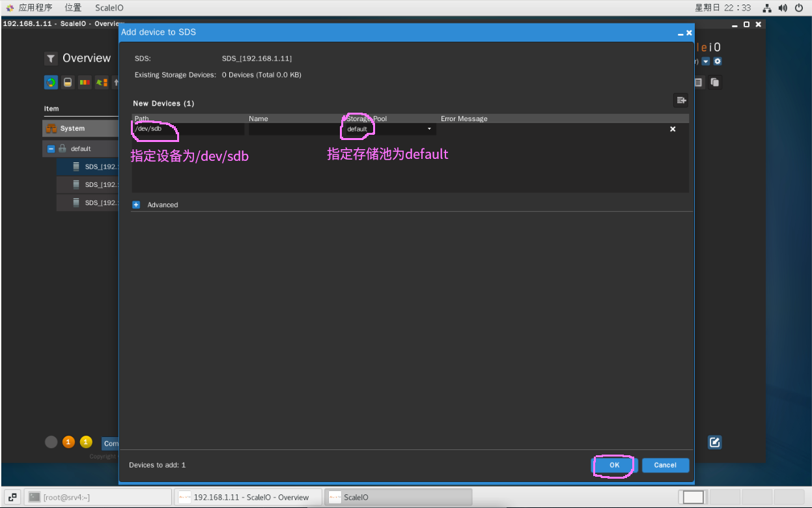Click the lock icon beside default
812x508 pixels.
coord(63,148)
